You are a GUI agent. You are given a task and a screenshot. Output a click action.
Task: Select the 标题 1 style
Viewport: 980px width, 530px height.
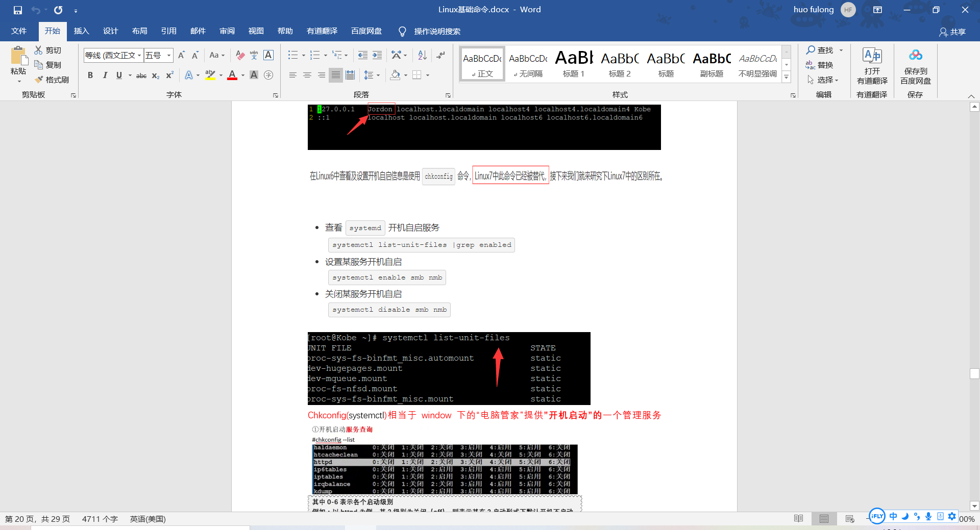pyautogui.click(x=574, y=64)
